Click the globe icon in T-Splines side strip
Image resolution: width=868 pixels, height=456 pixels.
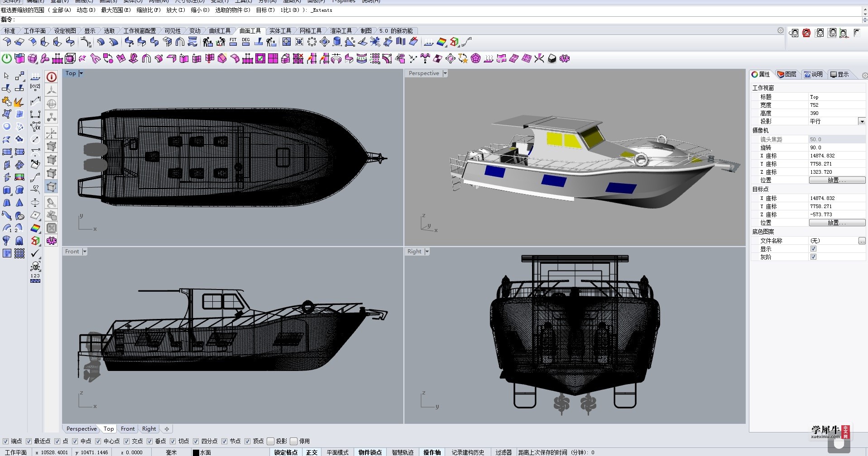click(x=52, y=104)
